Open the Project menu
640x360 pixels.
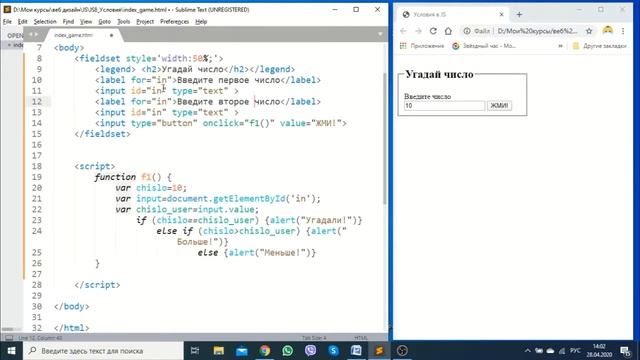(145, 22)
